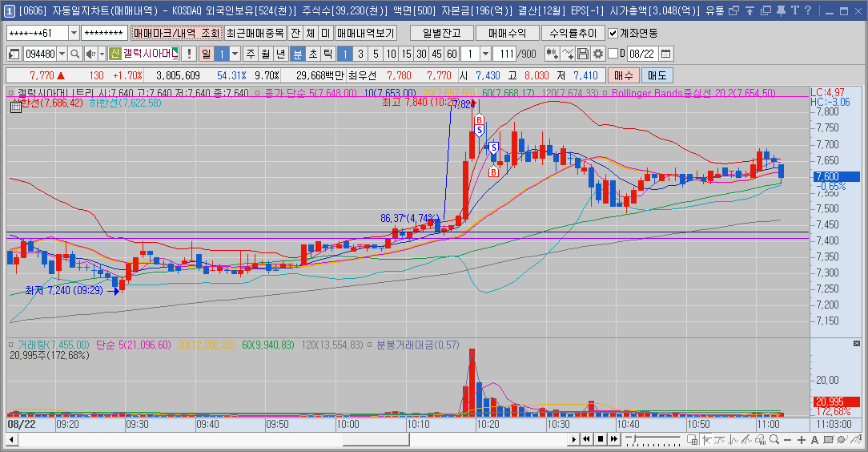Click the play replay button

click(x=574, y=439)
